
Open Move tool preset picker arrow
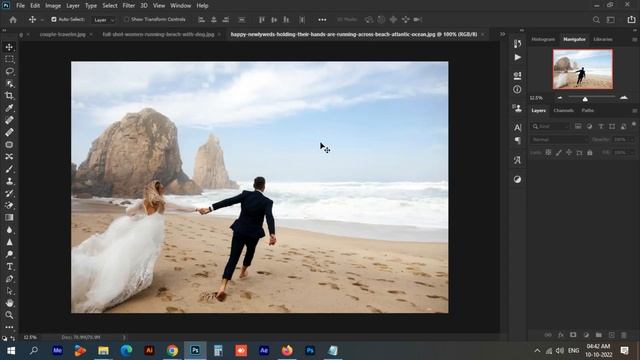pyautogui.click(x=42, y=20)
